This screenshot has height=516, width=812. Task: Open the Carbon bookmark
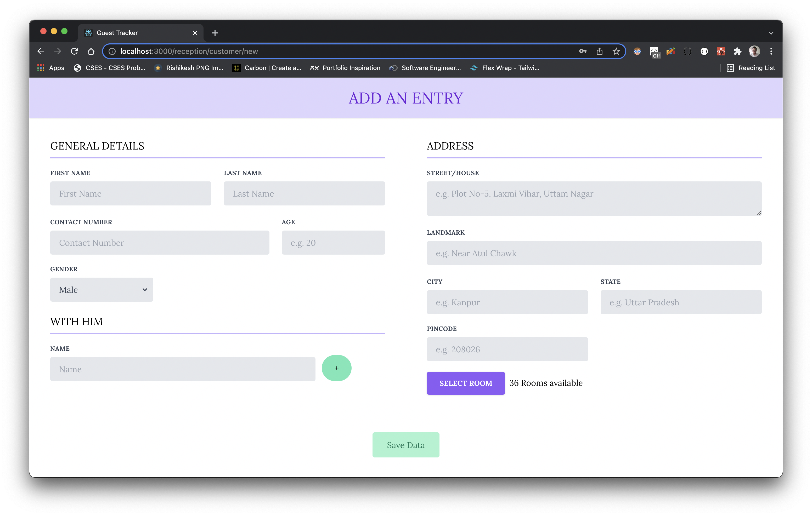coord(267,68)
